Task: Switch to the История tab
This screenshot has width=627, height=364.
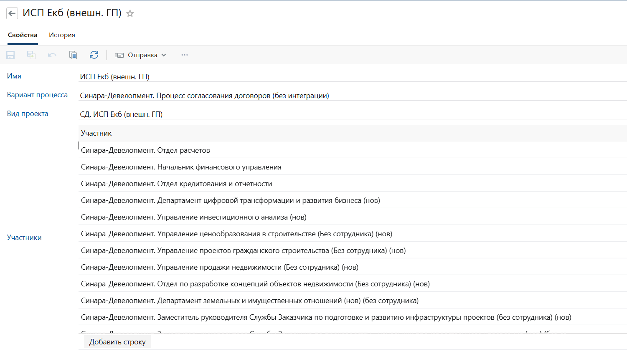Action: [x=62, y=35]
